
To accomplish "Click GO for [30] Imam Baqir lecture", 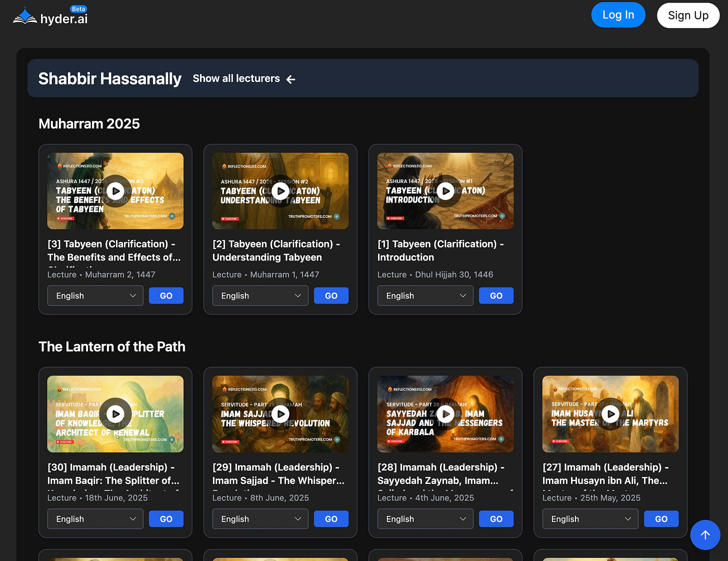I will coord(166,519).
